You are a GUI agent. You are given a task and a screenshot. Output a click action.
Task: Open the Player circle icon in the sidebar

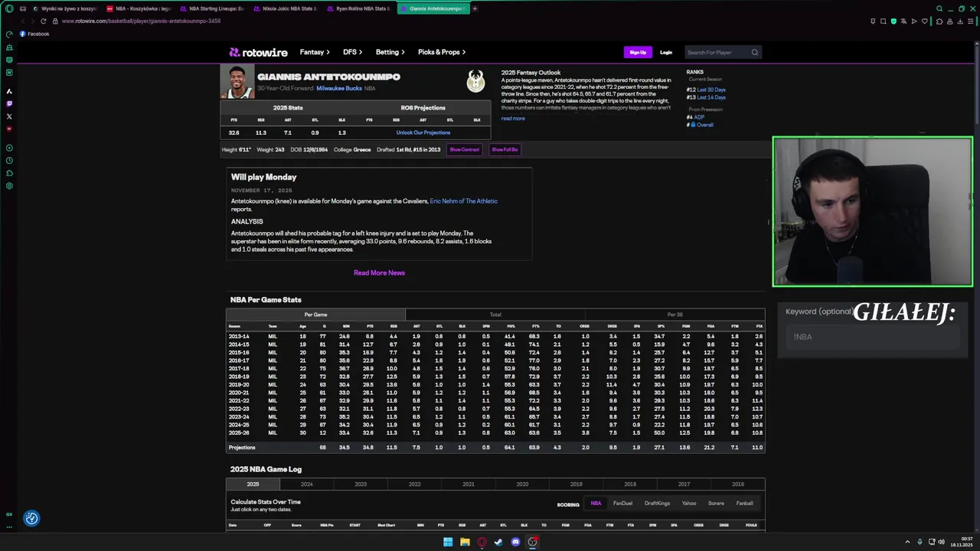click(9, 148)
